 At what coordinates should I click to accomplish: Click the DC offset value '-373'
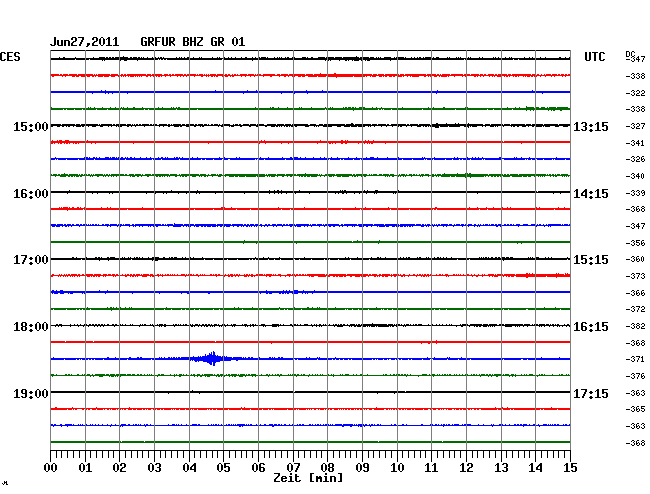point(635,276)
